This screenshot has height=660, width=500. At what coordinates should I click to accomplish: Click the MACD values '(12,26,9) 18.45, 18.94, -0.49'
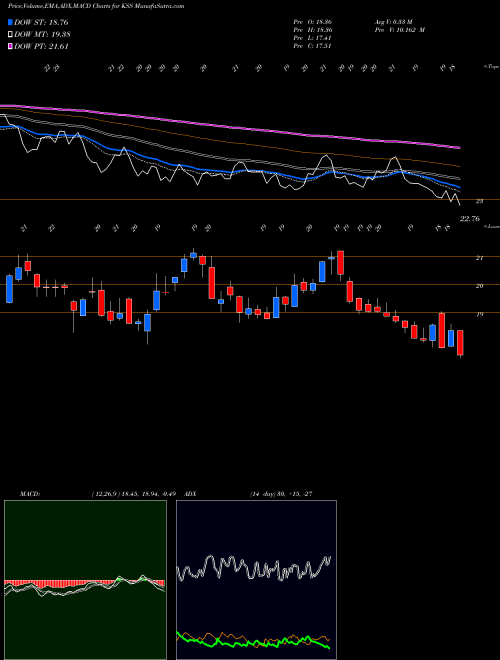click(135, 494)
